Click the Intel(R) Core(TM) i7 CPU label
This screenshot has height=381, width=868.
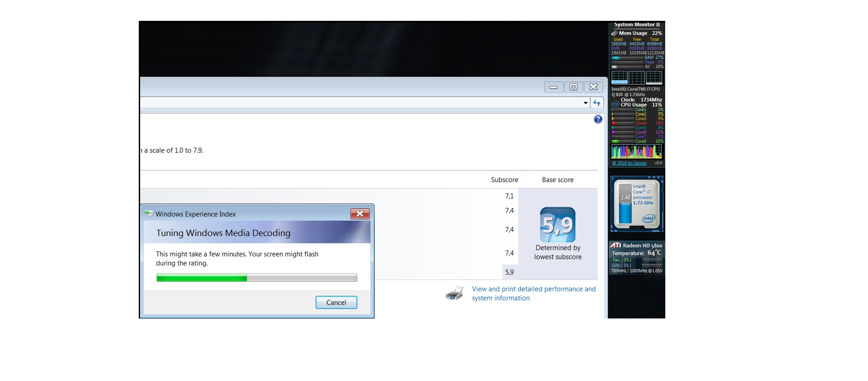pyautogui.click(x=635, y=89)
